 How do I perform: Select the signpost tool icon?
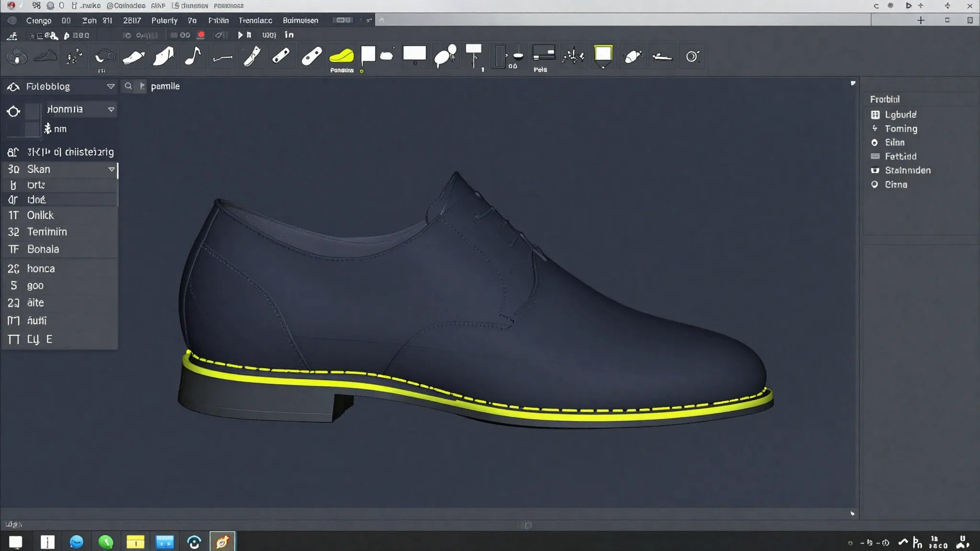point(474,56)
